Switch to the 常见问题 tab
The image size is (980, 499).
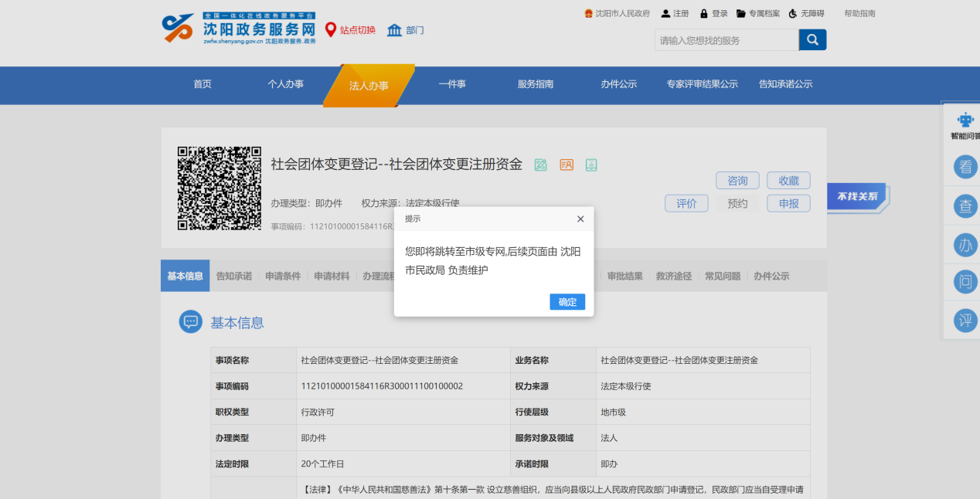point(722,276)
